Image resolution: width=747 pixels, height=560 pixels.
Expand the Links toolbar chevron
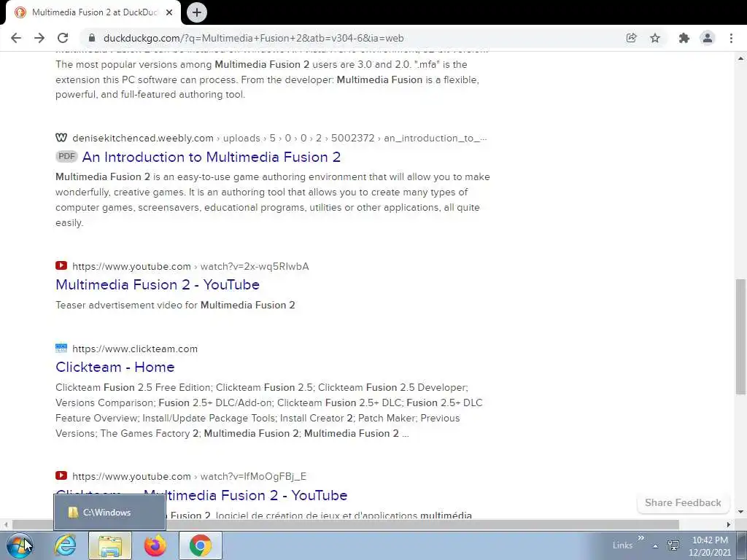640,537
